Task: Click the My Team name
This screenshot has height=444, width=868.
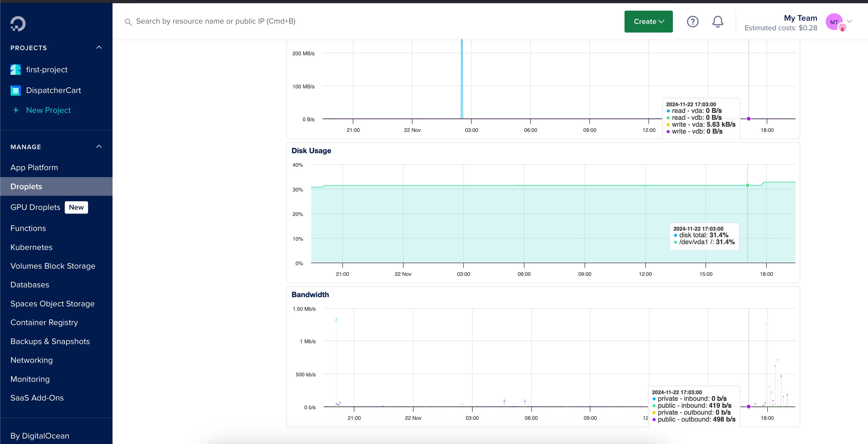Action: pos(800,18)
